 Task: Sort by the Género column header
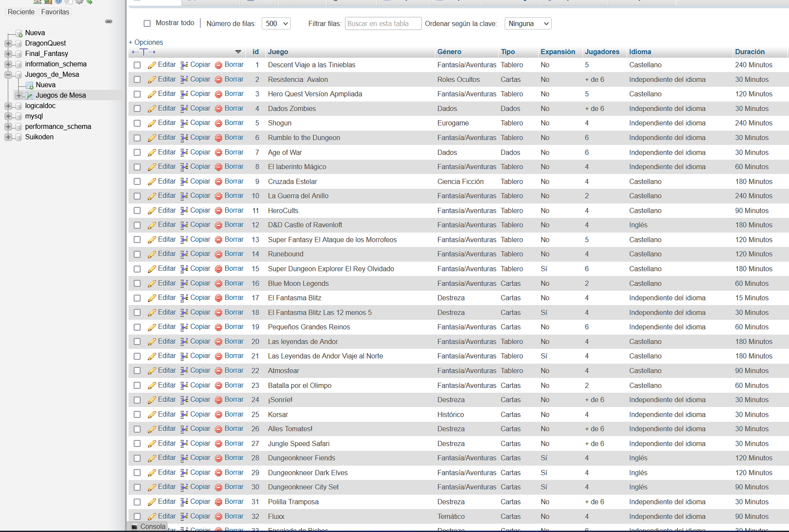tap(449, 52)
